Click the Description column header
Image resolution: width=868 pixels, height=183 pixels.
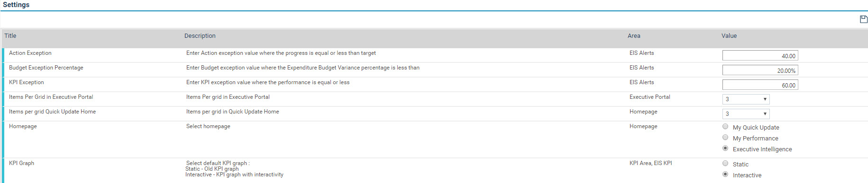click(x=200, y=36)
